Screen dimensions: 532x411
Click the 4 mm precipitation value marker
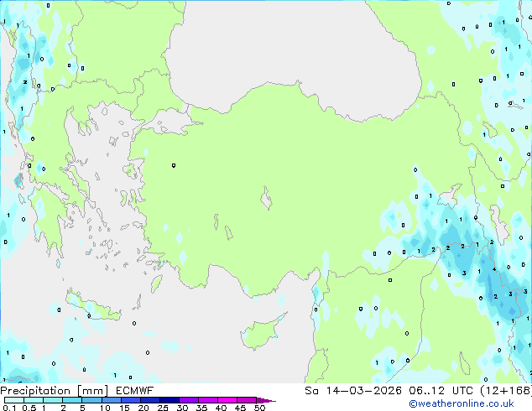(494, 269)
